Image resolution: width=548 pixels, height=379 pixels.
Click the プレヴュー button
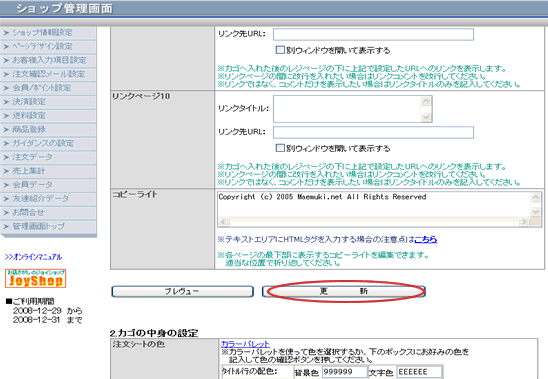182,291
